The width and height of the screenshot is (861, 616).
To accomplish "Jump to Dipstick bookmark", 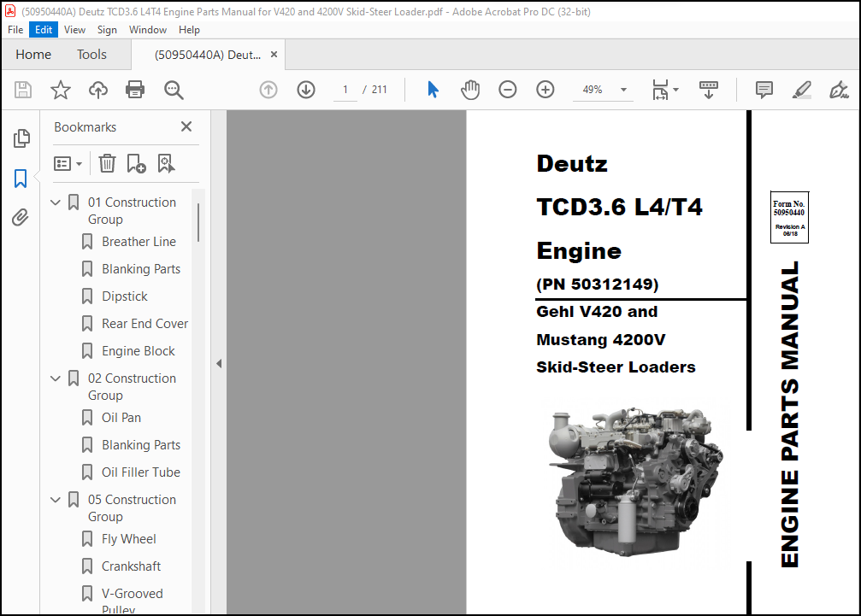I will (x=125, y=296).
